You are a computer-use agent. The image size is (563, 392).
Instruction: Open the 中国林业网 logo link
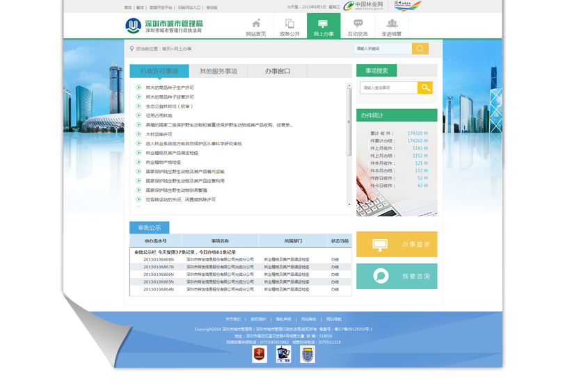click(364, 6)
